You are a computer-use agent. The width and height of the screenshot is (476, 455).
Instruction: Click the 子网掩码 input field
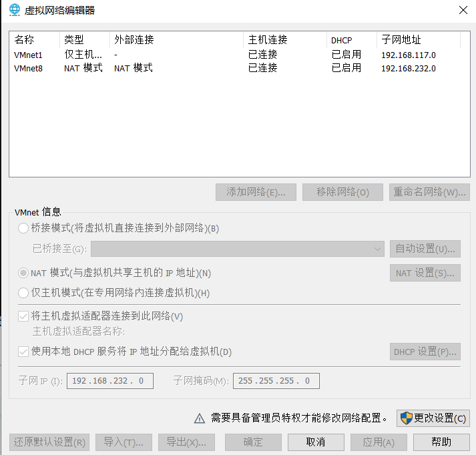pos(276,381)
